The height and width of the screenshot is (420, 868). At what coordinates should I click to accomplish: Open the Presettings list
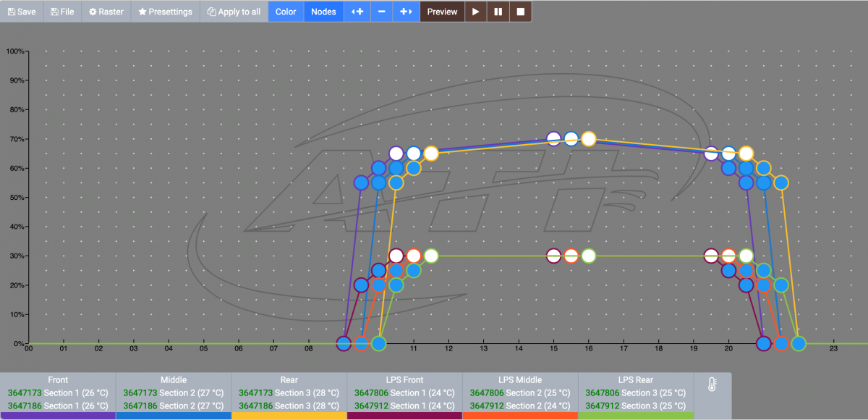165,12
